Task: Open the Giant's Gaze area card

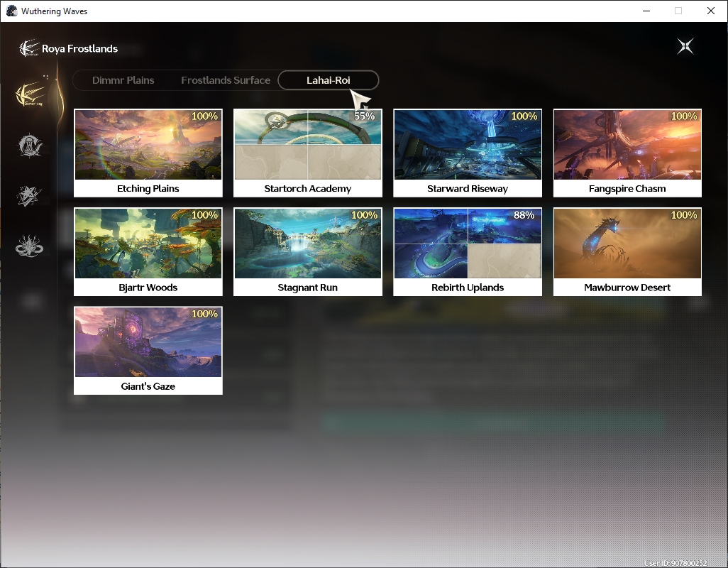Action: 148,351
